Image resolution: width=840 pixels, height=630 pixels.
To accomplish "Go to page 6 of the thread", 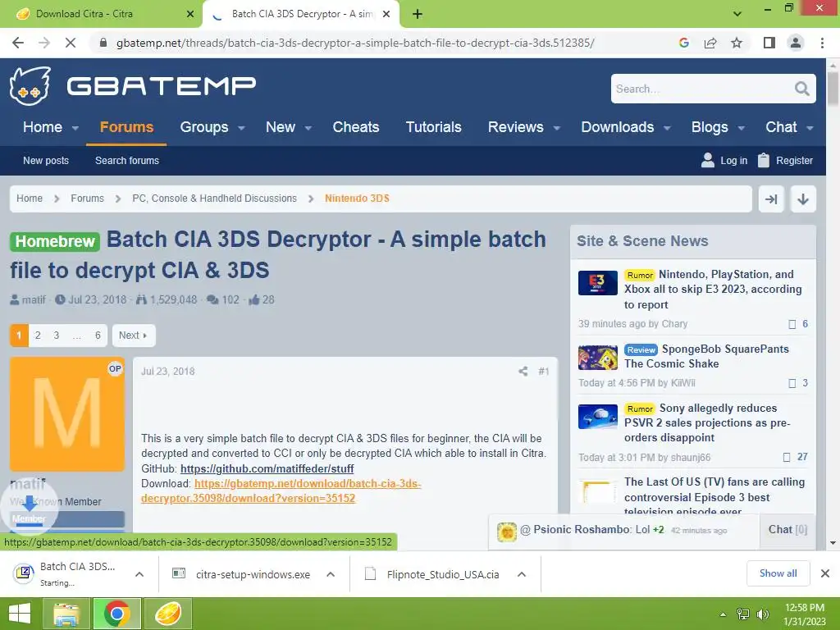I will pyautogui.click(x=98, y=336).
